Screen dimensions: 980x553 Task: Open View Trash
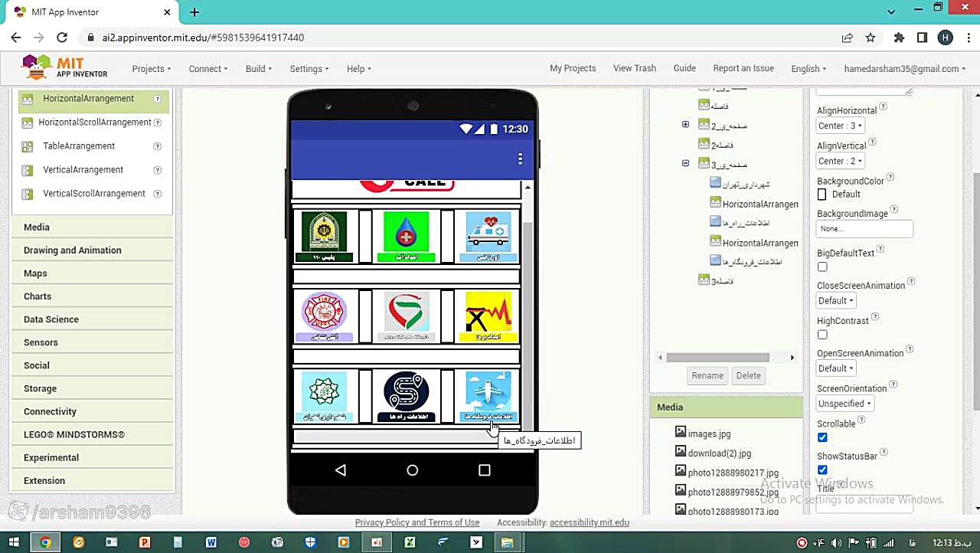click(x=635, y=68)
